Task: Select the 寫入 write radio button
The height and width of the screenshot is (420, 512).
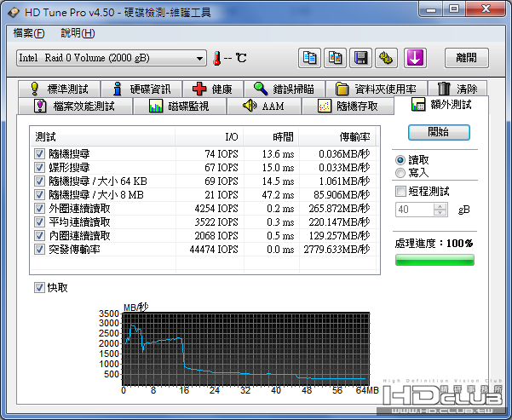Action: [400, 173]
